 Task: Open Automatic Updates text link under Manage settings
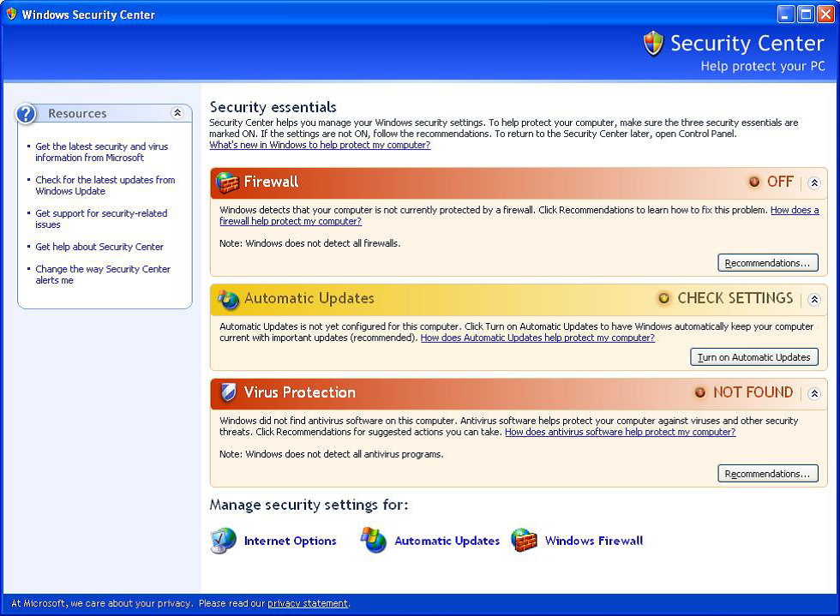click(x=447, y=541)
